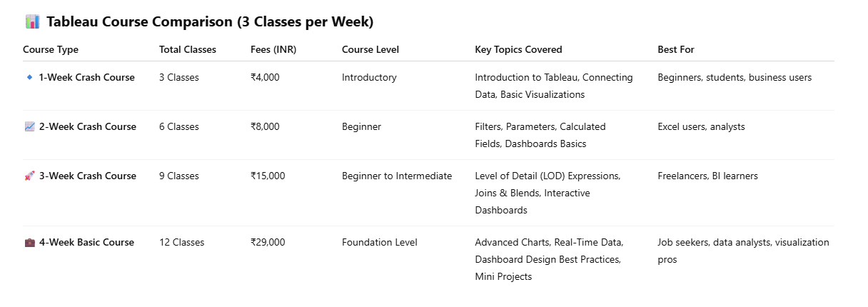Select the Course Type column header
The height and width of the screenshot is (307, 868).
pyautogui.click(x=51, y=49)
